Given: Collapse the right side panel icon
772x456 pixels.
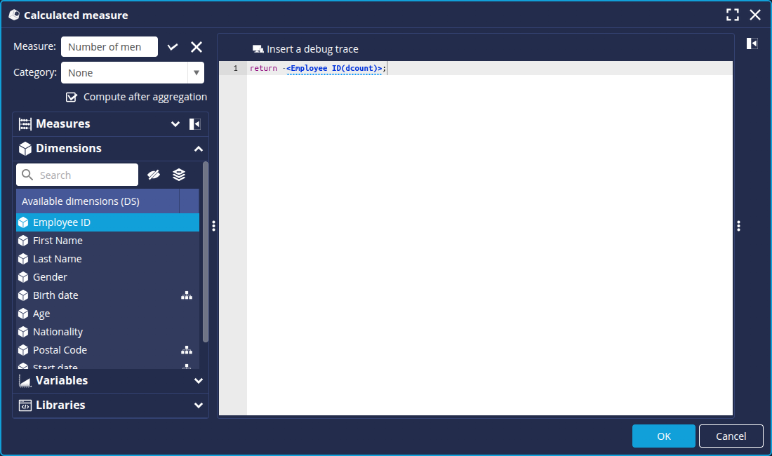Looking at the screenshot, I should 751,44.
